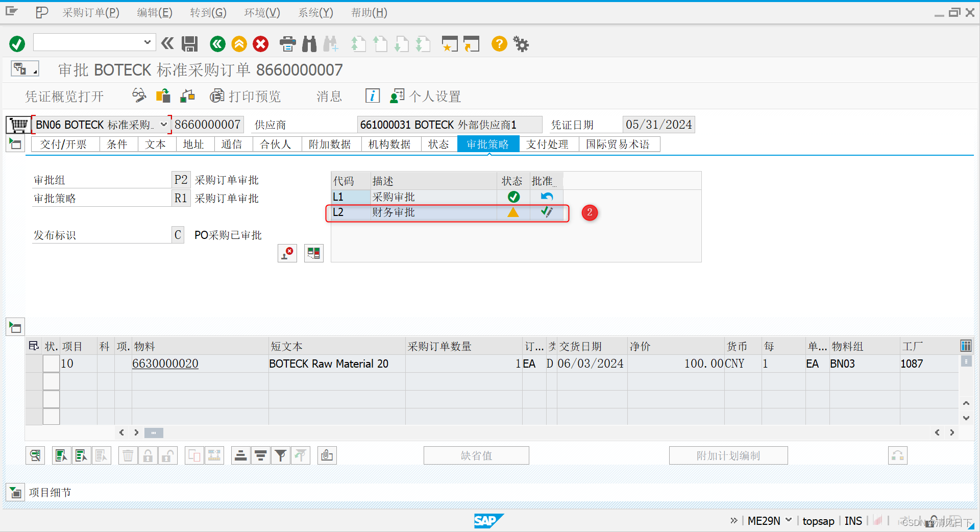This screenshot has width=980, height=532.
Task: Click the 供应商 field 661000031
Action: pos(450,125)
